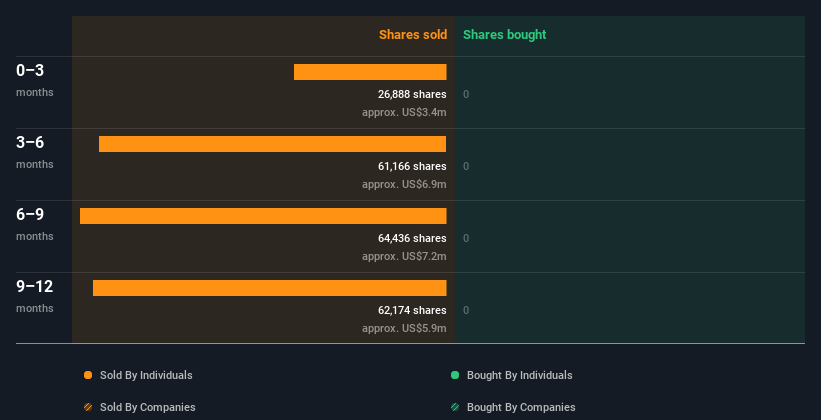Click the striped Bought By Companies legend icon

click(455, 407)
